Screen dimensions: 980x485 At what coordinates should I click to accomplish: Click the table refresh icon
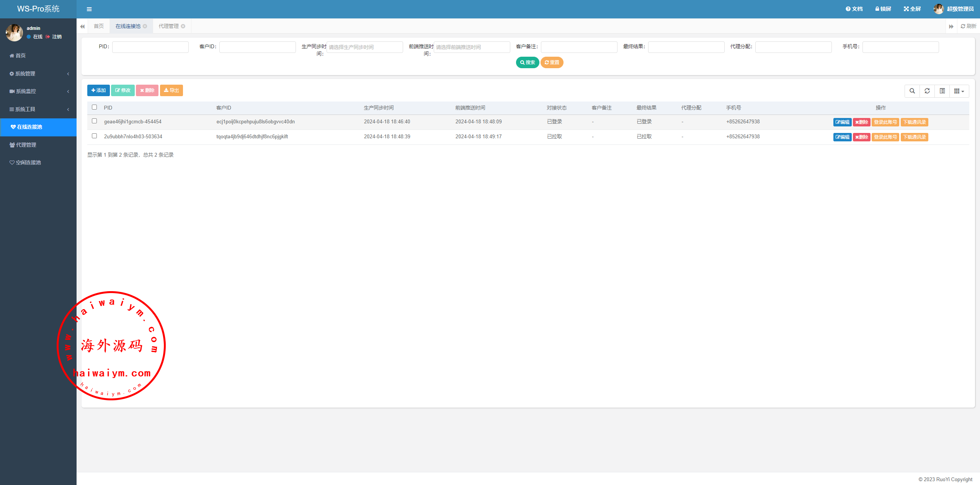tap(927, 91)
